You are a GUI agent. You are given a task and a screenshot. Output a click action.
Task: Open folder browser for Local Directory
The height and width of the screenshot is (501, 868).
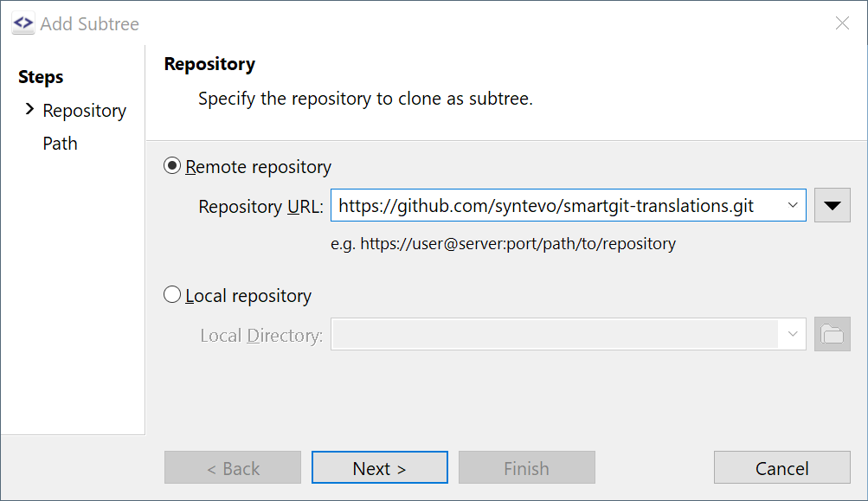831,334
